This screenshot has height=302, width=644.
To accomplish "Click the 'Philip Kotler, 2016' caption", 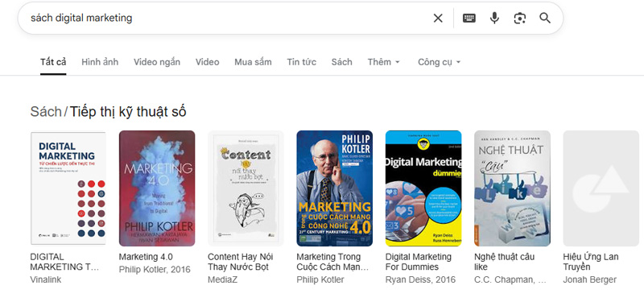I will point(155,270).
